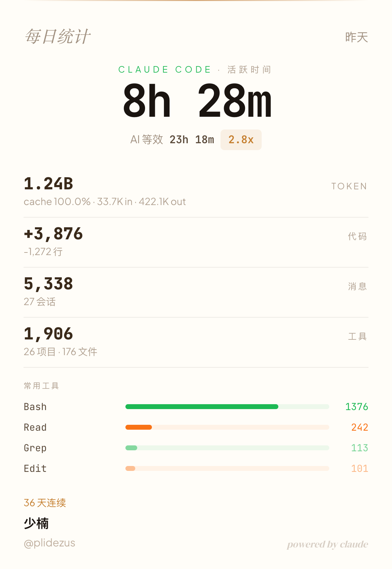
Task: Click the +3,876 code lines figure
Action: click(x=53, y=234)
